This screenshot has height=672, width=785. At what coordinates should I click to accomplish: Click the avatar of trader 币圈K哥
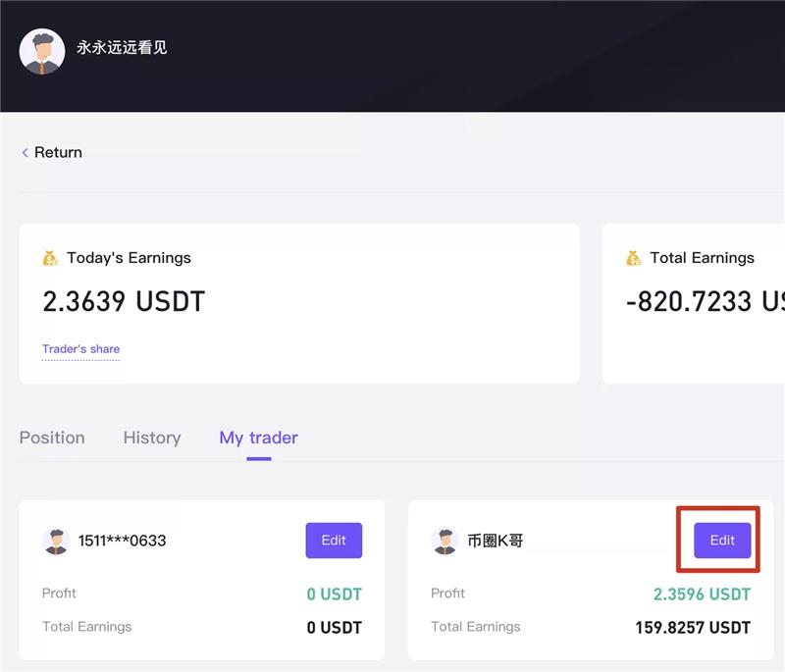445,541
